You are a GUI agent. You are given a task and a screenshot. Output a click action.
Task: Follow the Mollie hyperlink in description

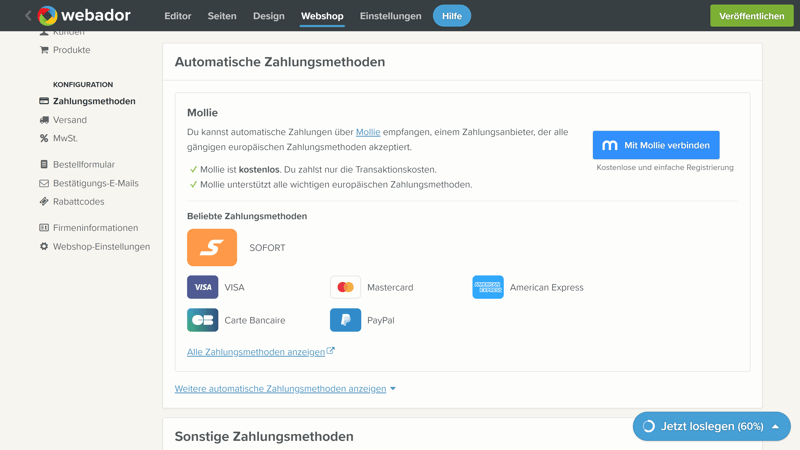(368, 132)
